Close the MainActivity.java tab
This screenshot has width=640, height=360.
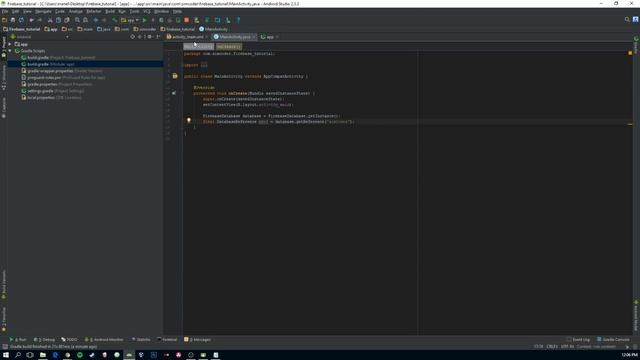(x=254, y=37)
